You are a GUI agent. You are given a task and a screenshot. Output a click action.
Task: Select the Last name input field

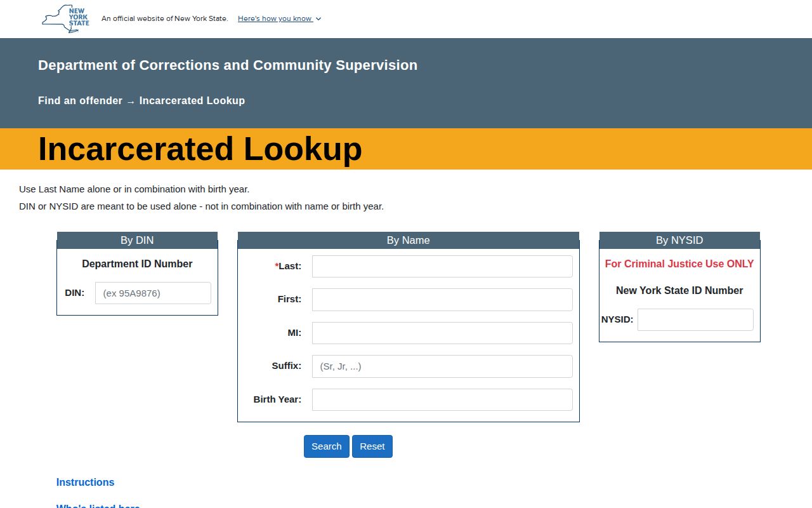pos(442,266)
